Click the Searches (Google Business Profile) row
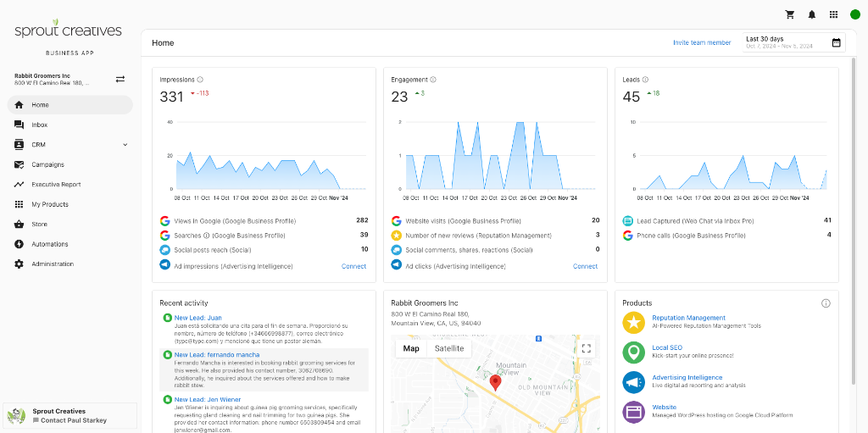868x433 pixels. click(264, 236)
